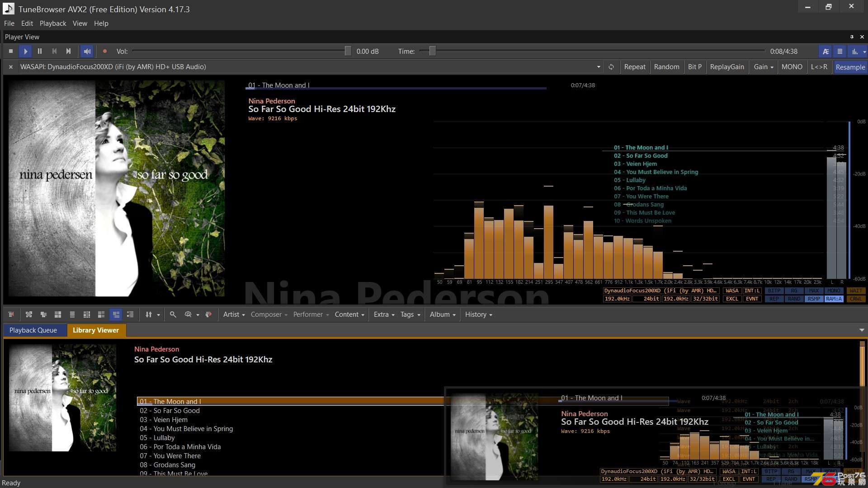Toggle Bit P option

(x=695, y=67)
